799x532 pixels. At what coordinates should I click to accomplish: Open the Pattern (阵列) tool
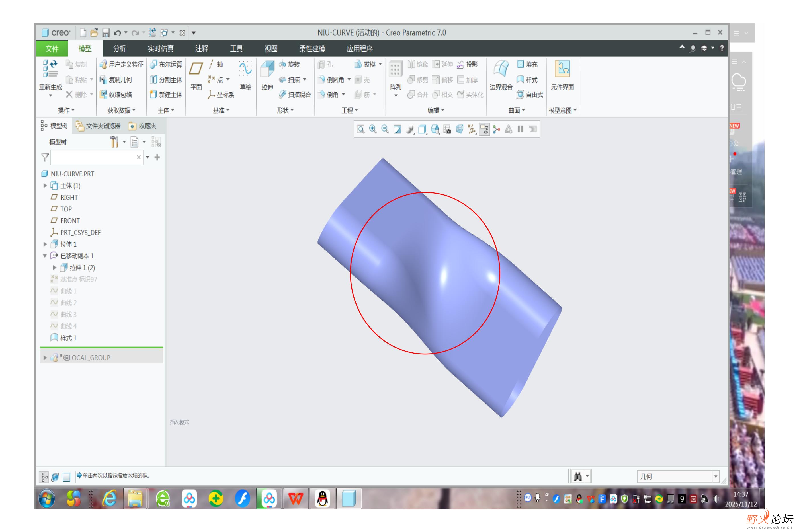point(395,69)
